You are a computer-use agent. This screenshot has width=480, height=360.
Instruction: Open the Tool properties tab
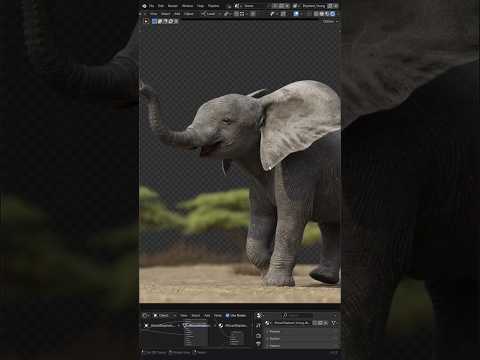(259, 325)
